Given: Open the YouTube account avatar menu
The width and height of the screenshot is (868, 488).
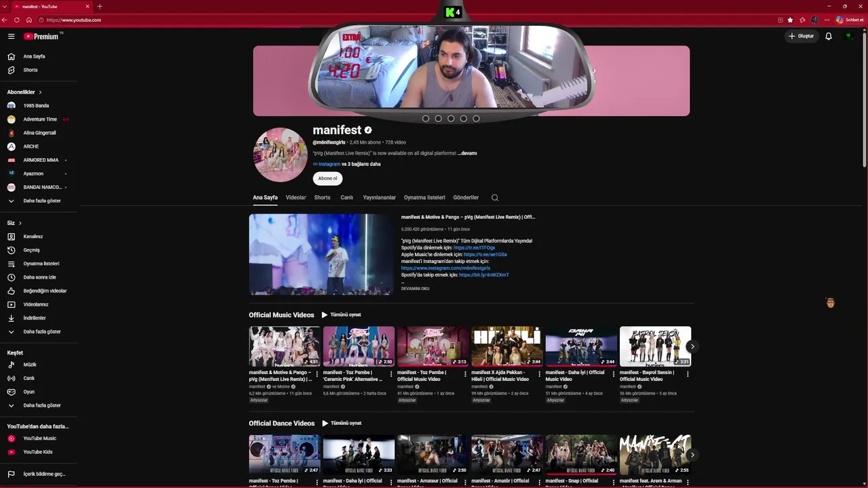Looking at the screenshot, I should point(849,37).
